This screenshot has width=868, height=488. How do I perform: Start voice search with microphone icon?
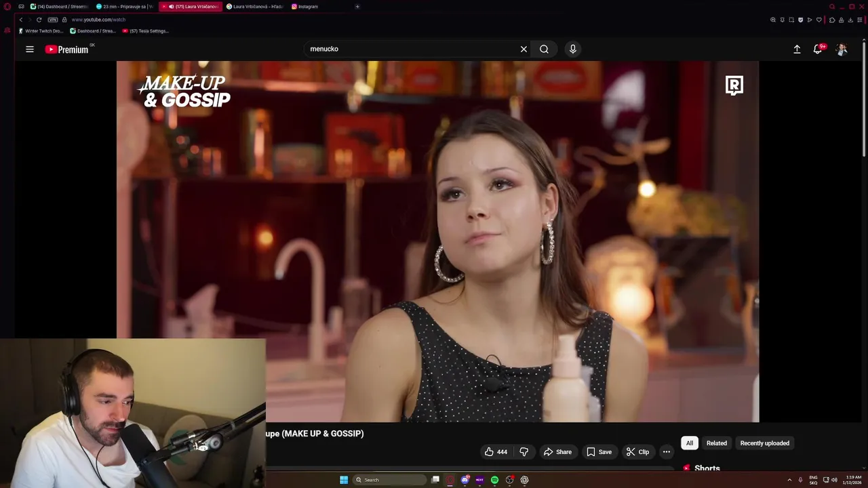(x=573, y=49)
